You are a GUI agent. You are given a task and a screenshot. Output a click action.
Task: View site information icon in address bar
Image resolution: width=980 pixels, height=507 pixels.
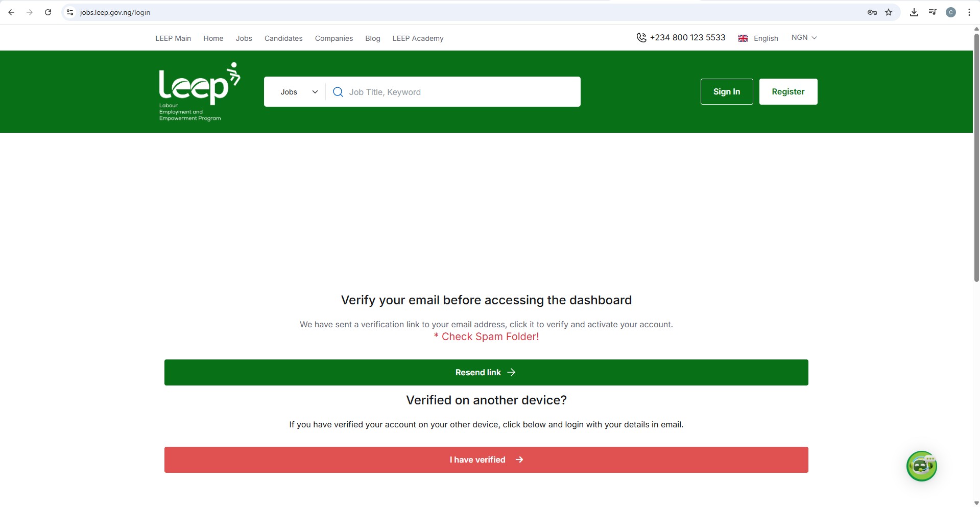[x=70, y=12]
